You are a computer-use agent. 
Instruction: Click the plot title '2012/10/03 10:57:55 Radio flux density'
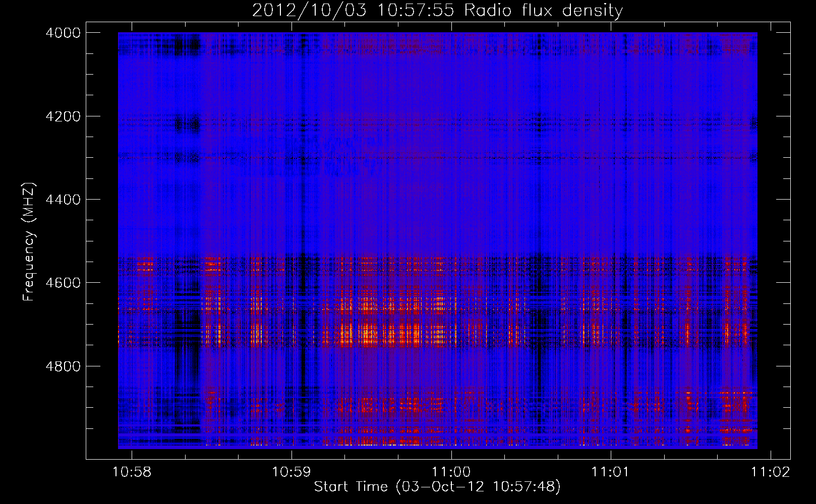tap(437, 11)
